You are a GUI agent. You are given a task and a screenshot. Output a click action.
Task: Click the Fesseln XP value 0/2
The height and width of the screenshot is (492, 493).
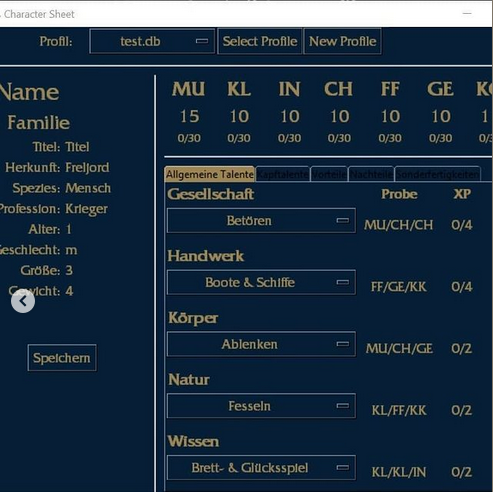[462, 410]
